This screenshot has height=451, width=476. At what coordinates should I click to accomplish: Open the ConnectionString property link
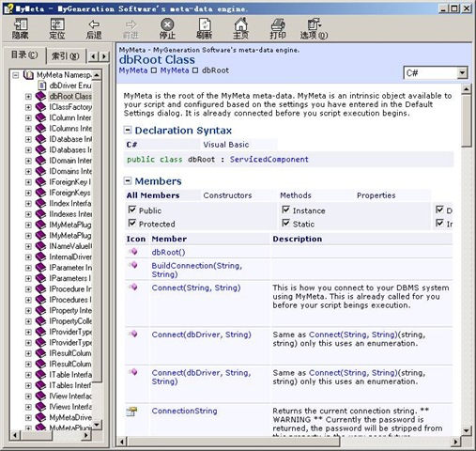point(184,411)
